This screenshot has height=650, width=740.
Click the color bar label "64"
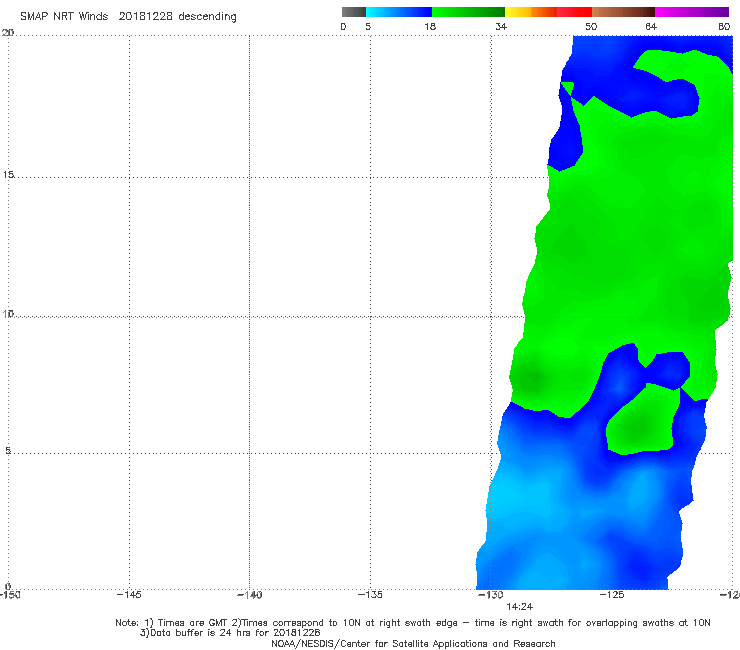tap(651, 26)
